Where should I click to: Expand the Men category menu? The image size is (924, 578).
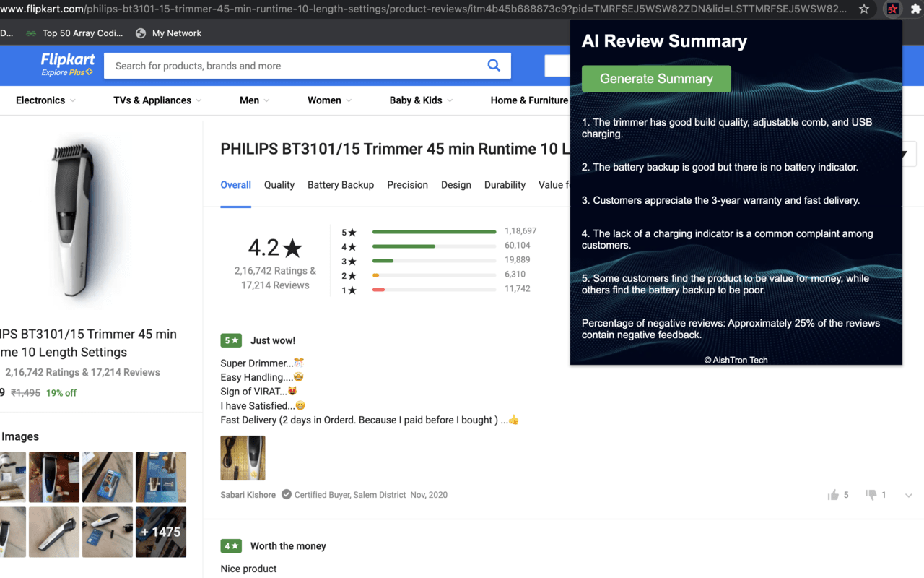[254, 100]
